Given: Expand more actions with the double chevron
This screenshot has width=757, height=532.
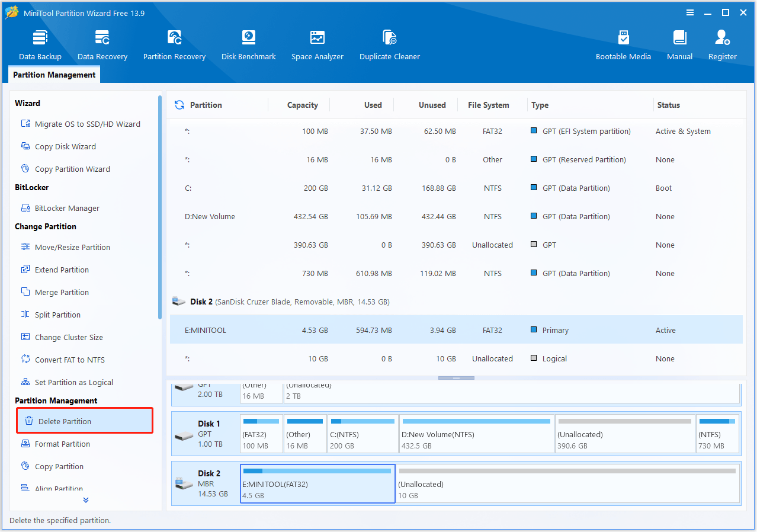Looking at the screenshot, I should (x=86, y=500).
